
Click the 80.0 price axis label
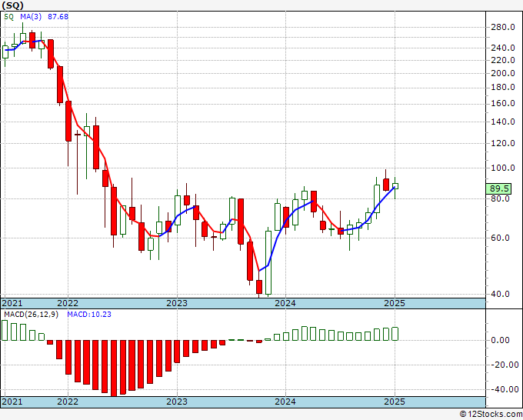coord(500,198)
